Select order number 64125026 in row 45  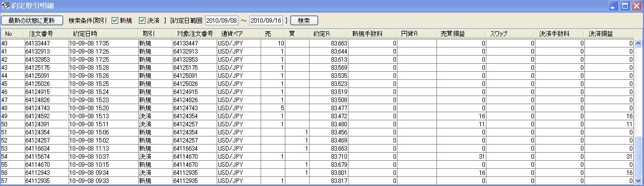pos(37,84)
